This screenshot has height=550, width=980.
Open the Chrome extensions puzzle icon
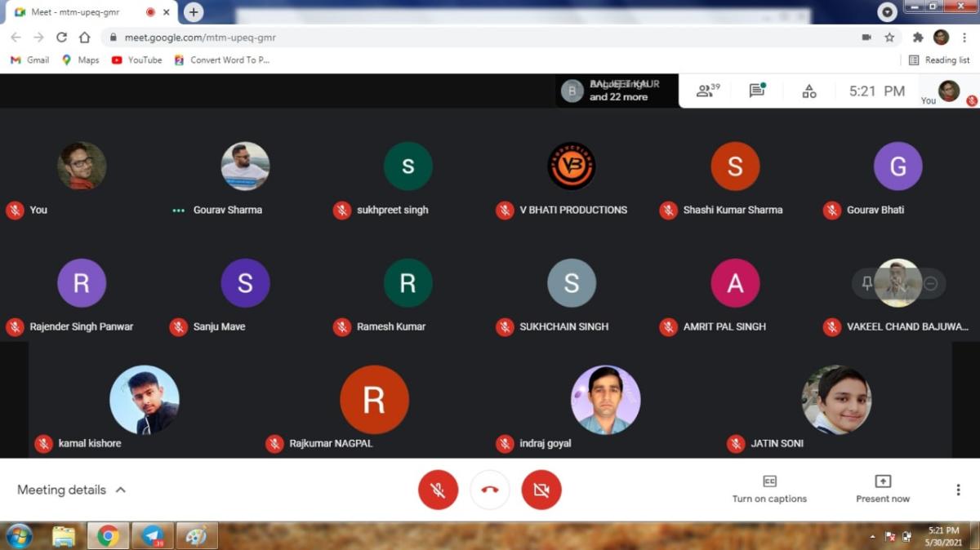(918, 38)
